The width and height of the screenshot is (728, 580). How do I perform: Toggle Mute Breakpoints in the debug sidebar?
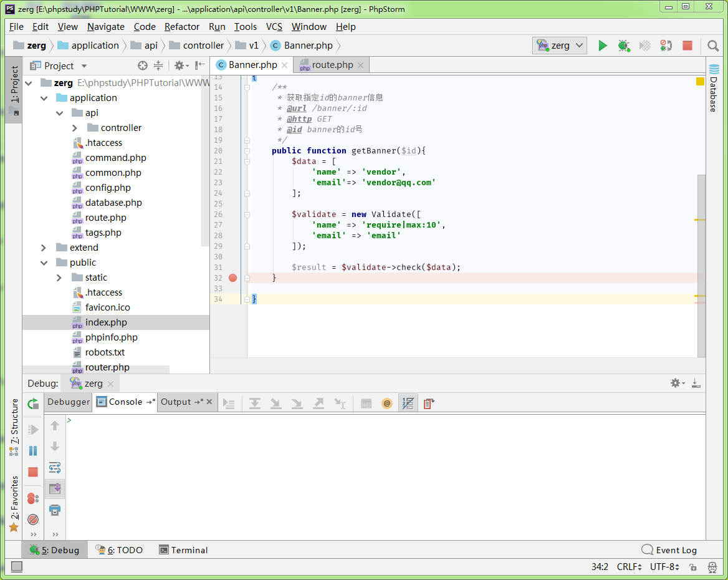click(33, 520)
